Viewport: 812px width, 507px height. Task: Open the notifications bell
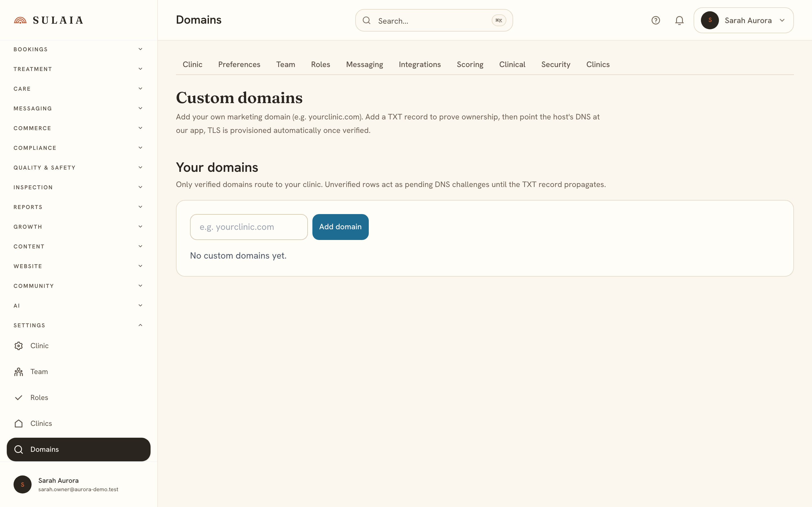(x=679, y=21)
